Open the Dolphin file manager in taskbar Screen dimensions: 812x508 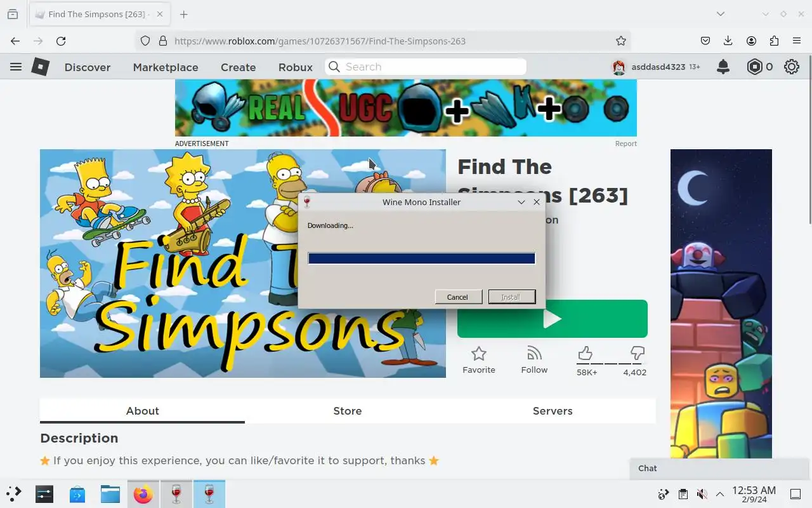[x=110, y=493]
